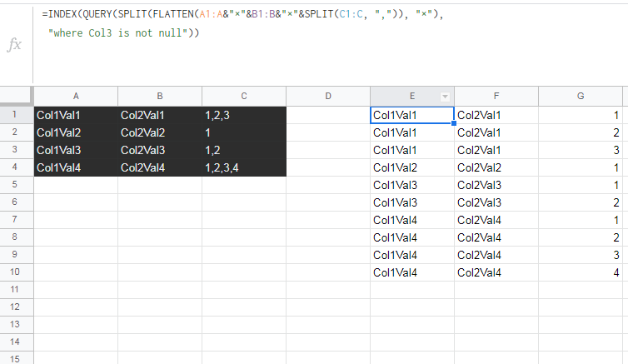
Task: Select row 3 header
Action: tap(15, 150)
